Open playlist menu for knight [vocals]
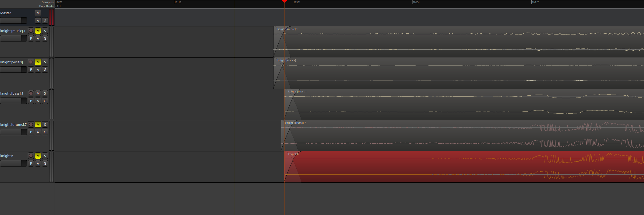The image size is (644, 215). pos(31,70)
